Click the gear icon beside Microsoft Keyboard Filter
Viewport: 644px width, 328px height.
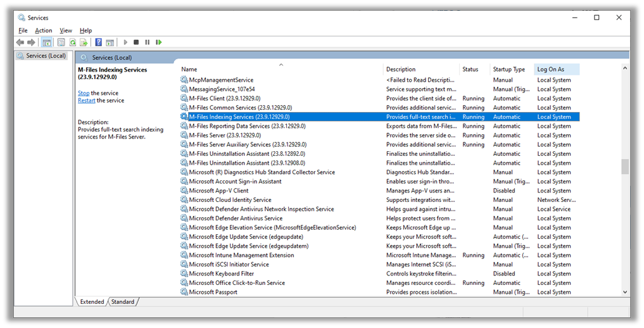(184, 274)
